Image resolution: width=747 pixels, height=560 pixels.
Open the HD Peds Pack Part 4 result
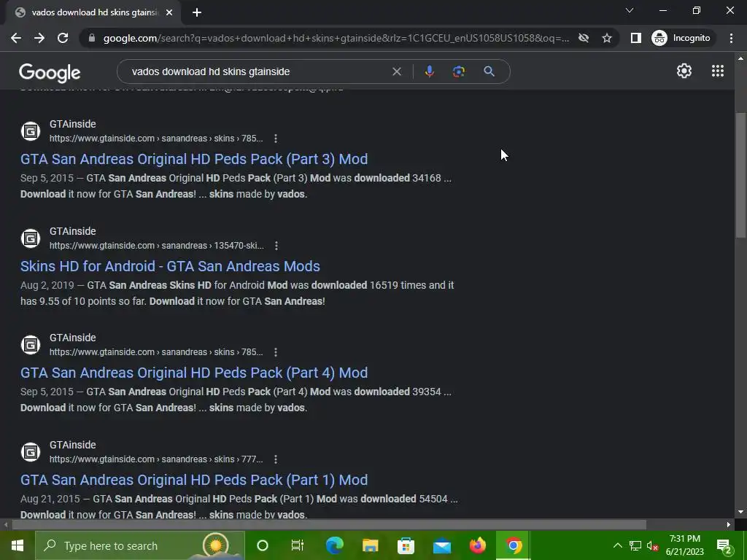[194, 373]
